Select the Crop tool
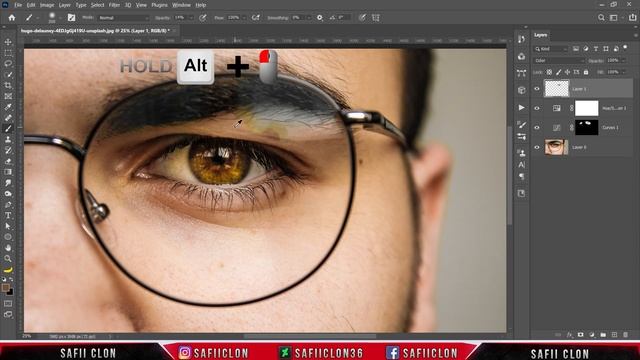 [8, 85]
